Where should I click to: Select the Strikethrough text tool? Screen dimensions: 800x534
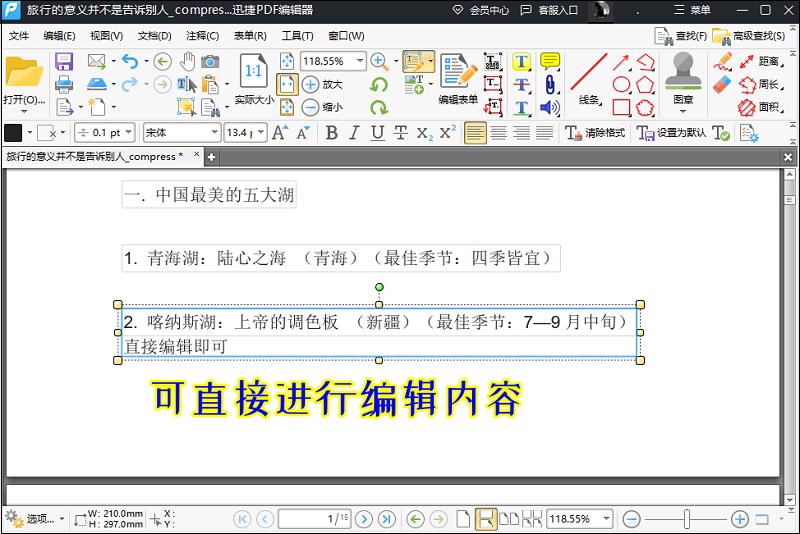[521, 85]
